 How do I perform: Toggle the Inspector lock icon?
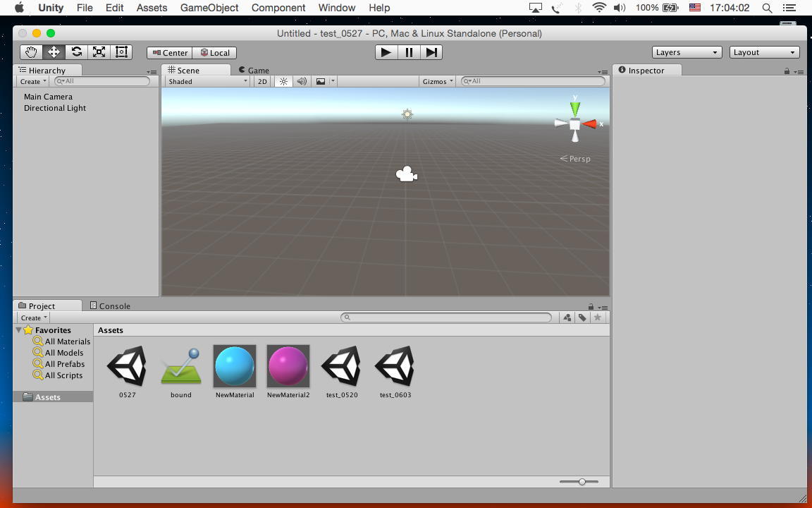787,71
